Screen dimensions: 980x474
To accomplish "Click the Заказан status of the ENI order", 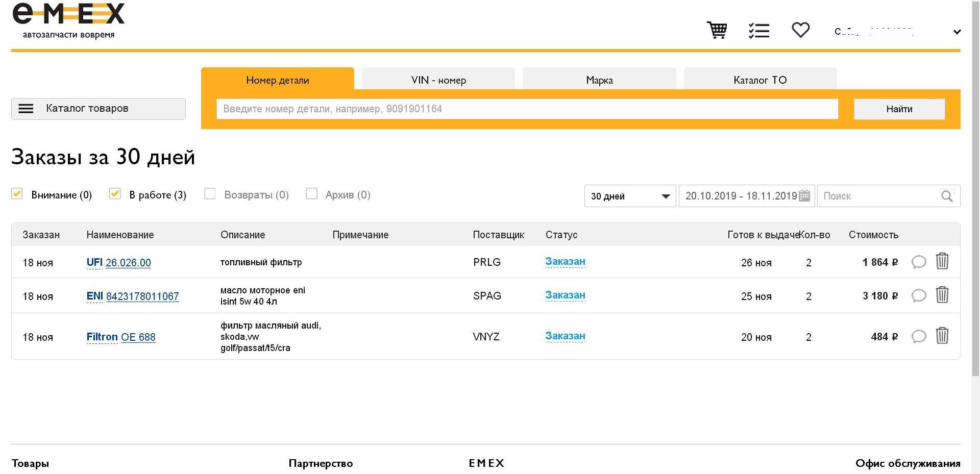I will pos(565,295).
